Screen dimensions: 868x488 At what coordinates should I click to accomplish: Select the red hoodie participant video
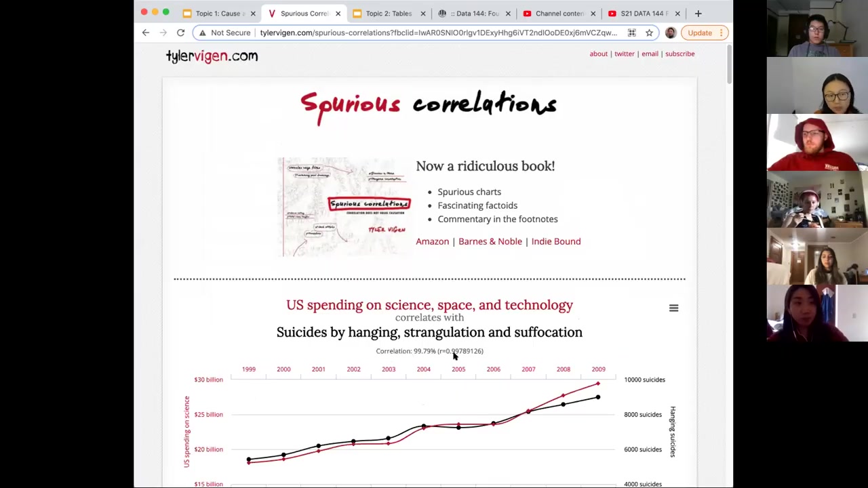tap(817, 143)
